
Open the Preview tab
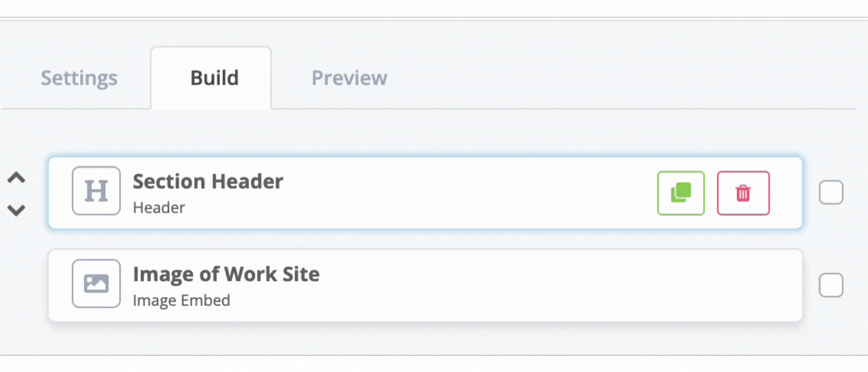[349, 78]
